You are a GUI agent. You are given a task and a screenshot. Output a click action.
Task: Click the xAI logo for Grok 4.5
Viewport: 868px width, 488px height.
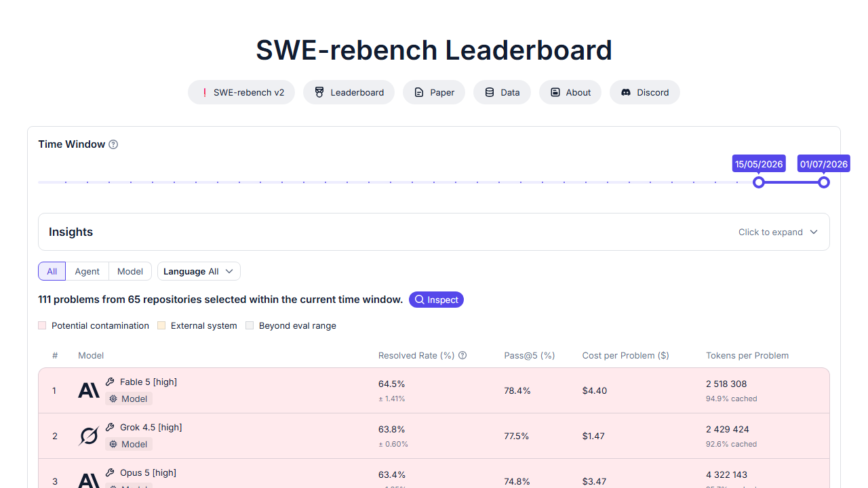tap(89, 436)
